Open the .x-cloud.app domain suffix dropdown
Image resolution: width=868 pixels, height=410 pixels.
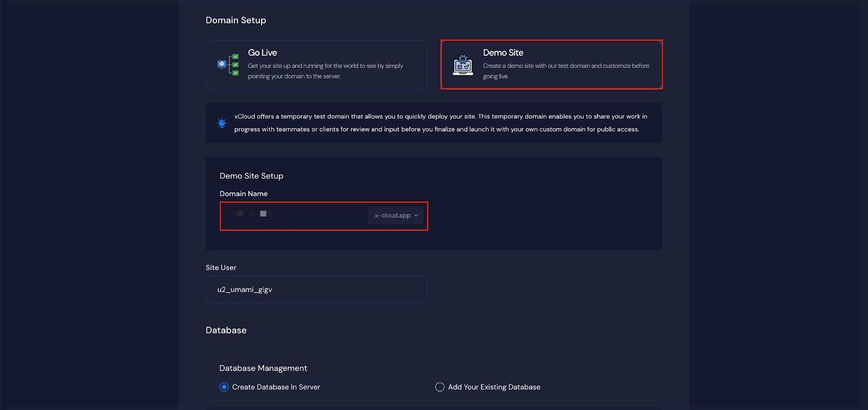pos(395,216)
